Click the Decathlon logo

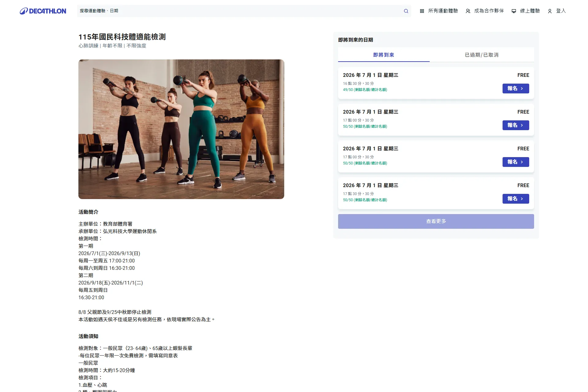point(43,11)
